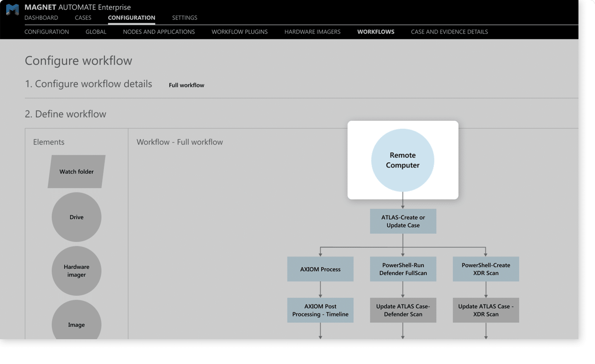Click the Configure workflow page title
This screenshot has height=364, width=595.
(x=79, y=61)
